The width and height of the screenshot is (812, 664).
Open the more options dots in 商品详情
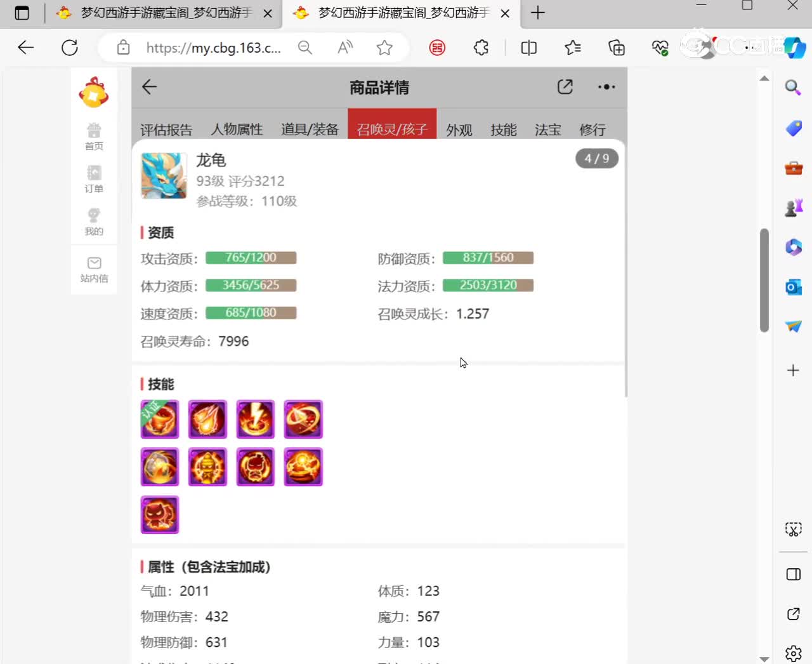[x=606, y=87]
